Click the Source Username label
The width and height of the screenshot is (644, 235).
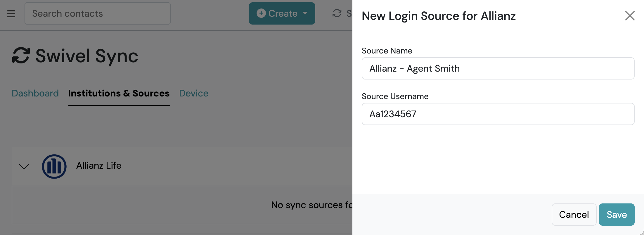395,96
